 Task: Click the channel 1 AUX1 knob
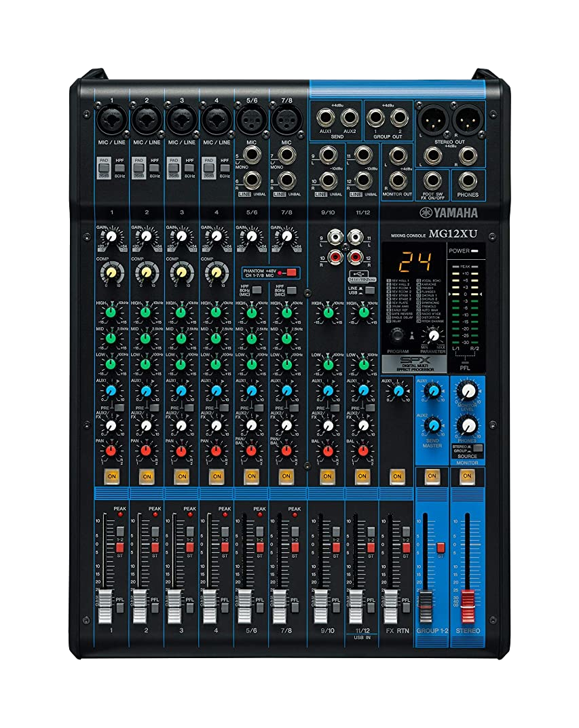pos(111,391)
